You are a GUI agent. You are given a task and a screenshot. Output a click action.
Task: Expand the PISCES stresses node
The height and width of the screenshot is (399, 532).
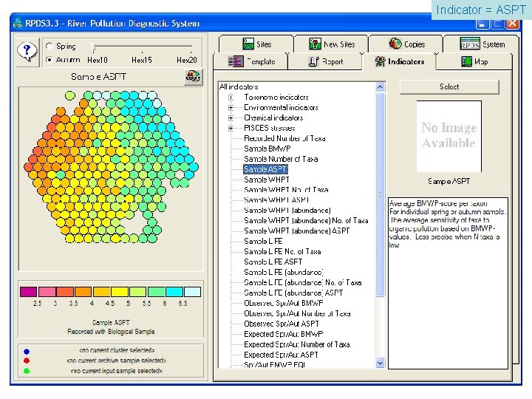point(231,129)
